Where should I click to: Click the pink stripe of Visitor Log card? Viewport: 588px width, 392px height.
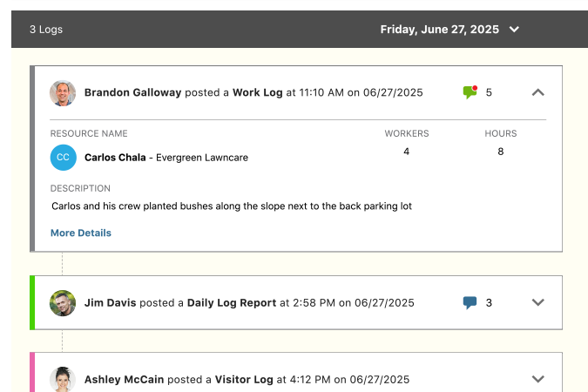[32, 373]
